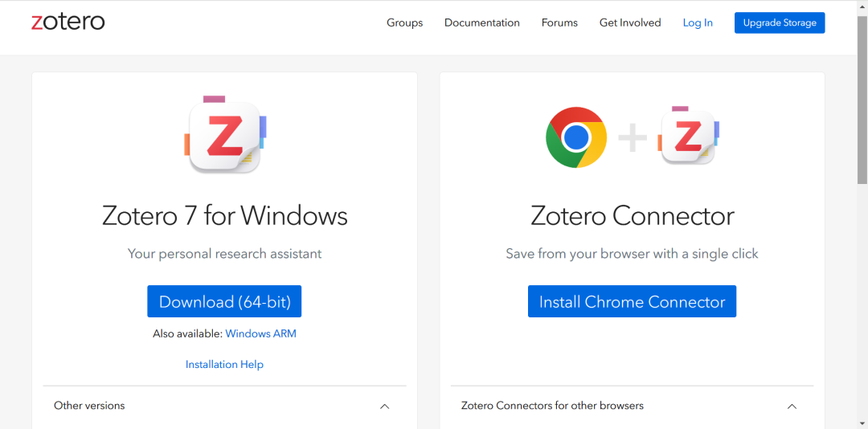Open the Windows ARM download link
The image size is (868, 429).
[x=260, y=333]
